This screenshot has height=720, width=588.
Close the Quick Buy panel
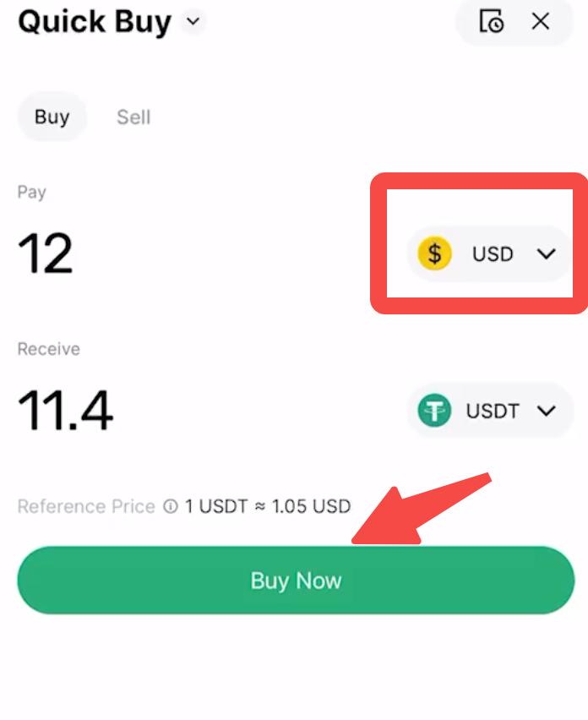click(x=541, y=21)
